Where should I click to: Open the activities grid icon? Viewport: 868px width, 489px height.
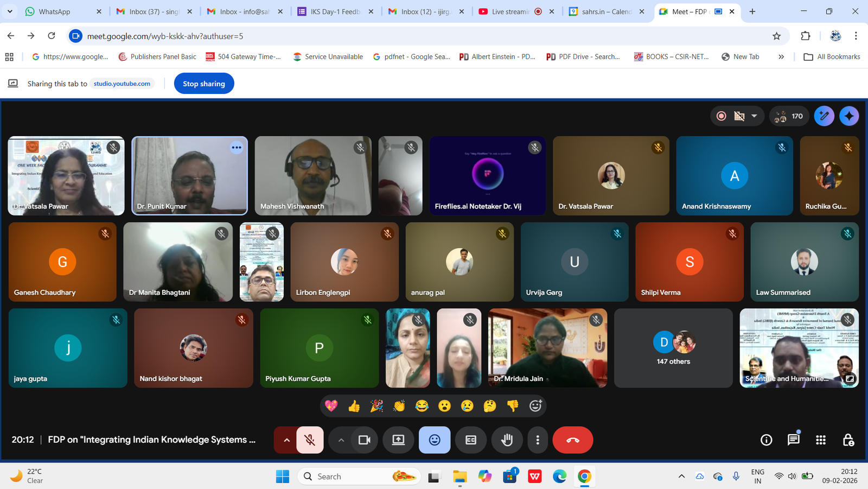821,440
